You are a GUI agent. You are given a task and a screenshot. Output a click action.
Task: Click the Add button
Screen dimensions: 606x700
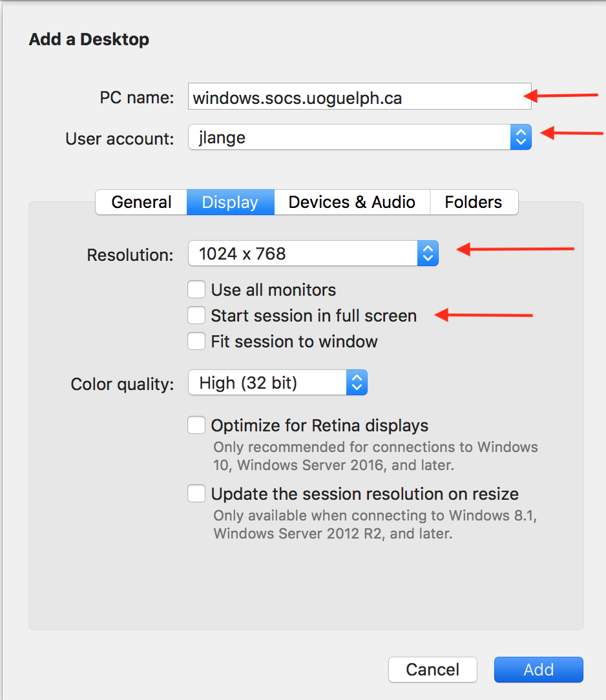[538, 670]
